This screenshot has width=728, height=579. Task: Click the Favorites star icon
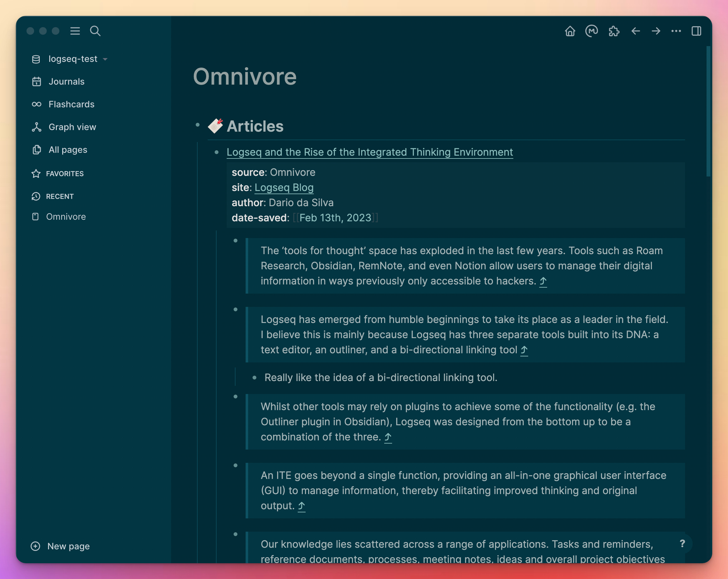(x=36, y=174)
